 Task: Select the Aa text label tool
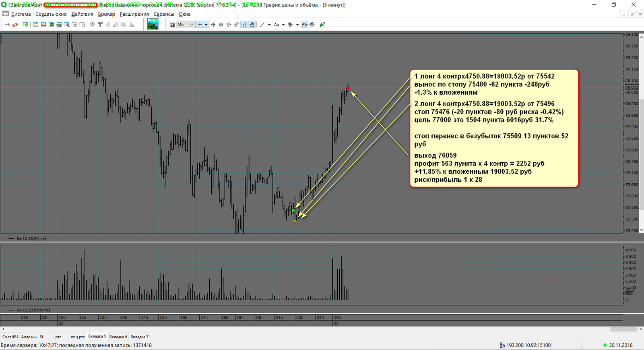pos(277,25)
